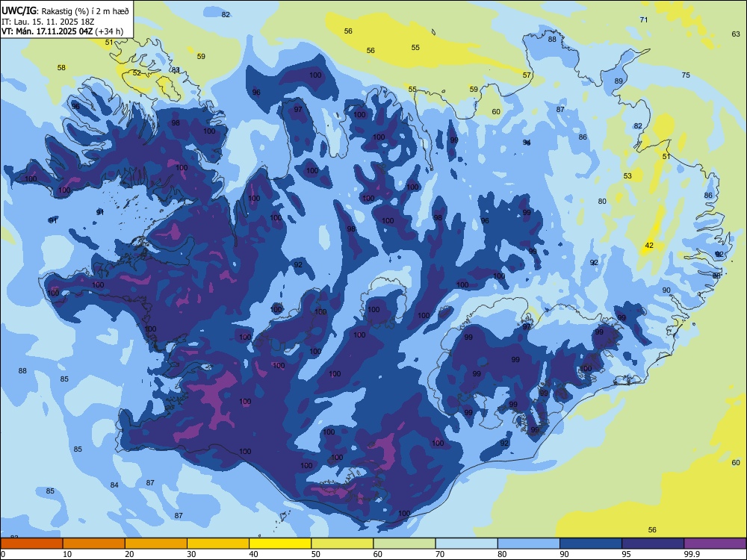Click the '10' legend scale label
Screen dimensions: 747x560
tap(67, 554)
